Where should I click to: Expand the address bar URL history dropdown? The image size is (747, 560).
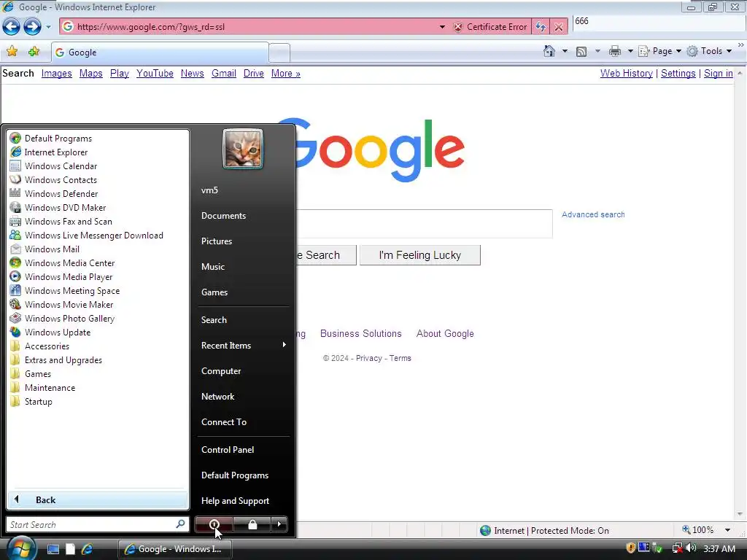point(442,27)
